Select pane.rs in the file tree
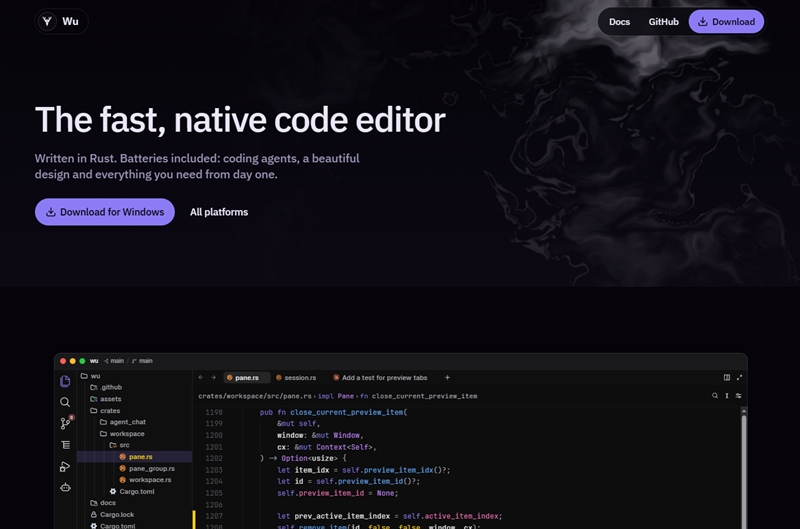 [x=135, y=457]
